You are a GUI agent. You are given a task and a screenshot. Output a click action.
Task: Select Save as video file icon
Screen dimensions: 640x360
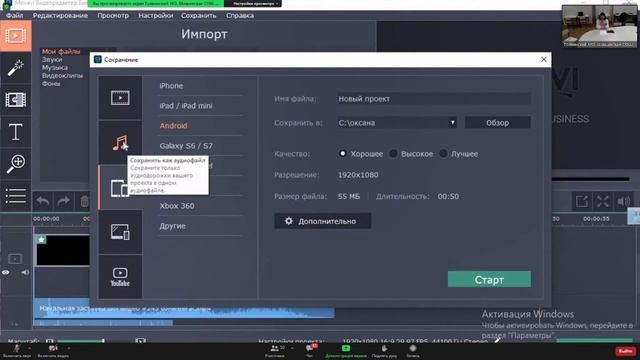[x=120, y=98]
